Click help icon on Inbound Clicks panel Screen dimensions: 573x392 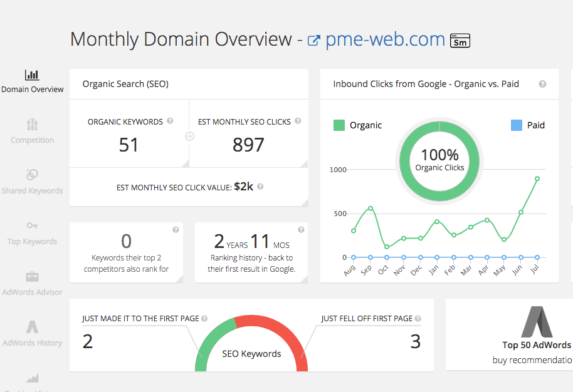click(543, 84)
